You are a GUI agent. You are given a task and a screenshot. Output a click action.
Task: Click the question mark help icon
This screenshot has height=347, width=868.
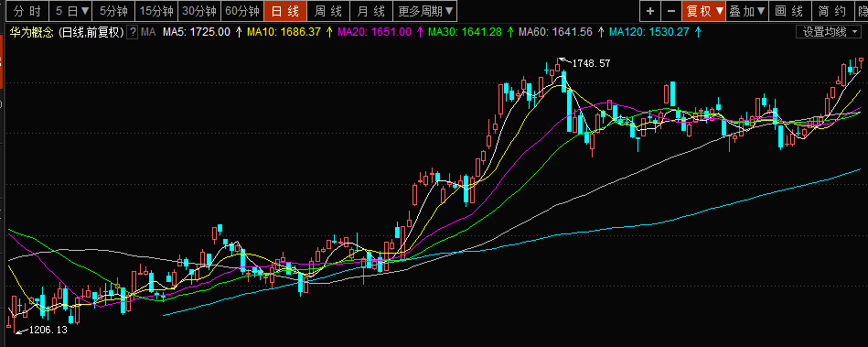(133, 32)
